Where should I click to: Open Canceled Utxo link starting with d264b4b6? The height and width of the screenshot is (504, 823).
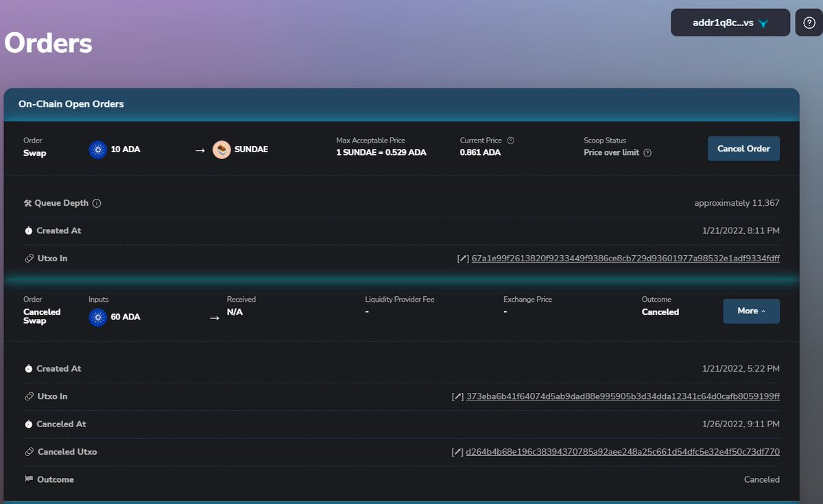click(x=623, y=452)
